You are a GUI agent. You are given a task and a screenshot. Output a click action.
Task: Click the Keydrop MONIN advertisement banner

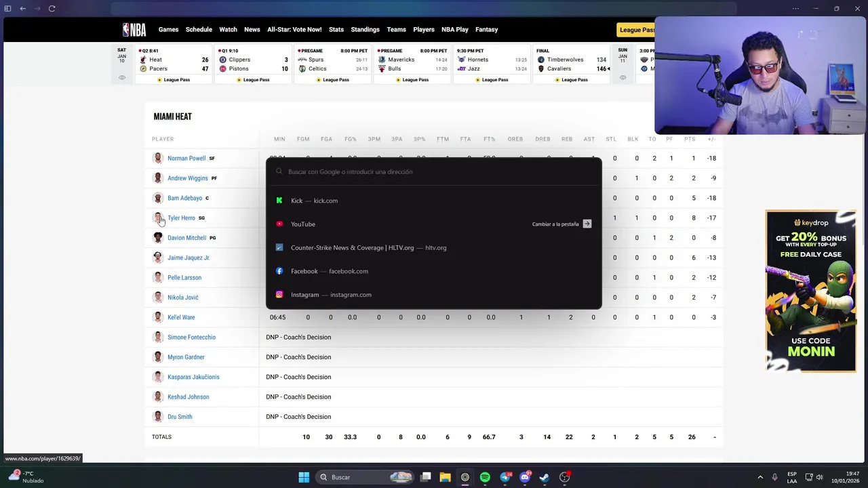coord(811,291)
